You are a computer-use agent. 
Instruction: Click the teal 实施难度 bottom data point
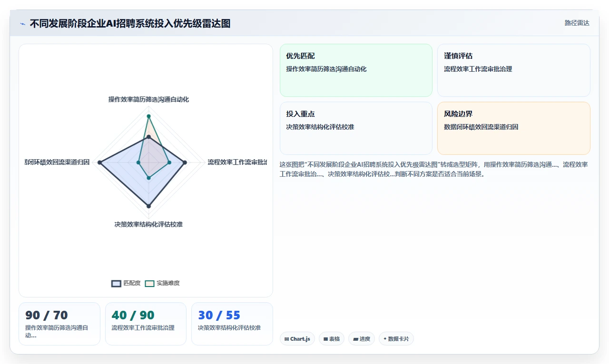(148, 178)
